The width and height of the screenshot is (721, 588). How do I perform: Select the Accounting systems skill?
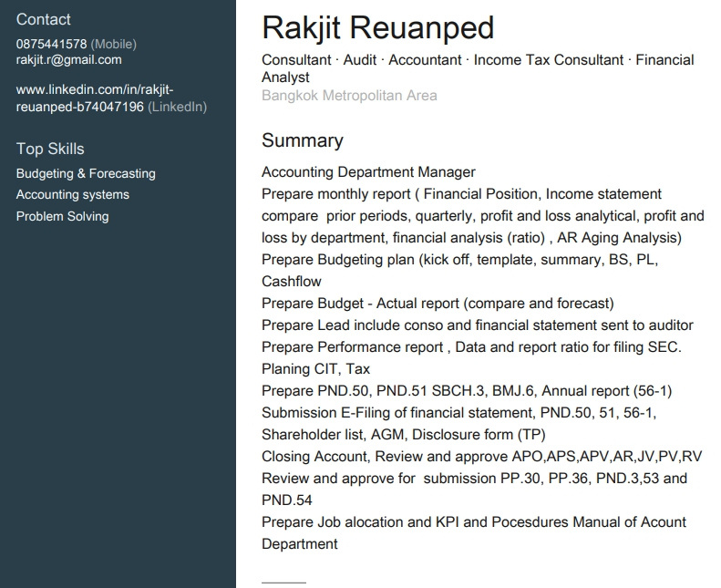point(73,194)
